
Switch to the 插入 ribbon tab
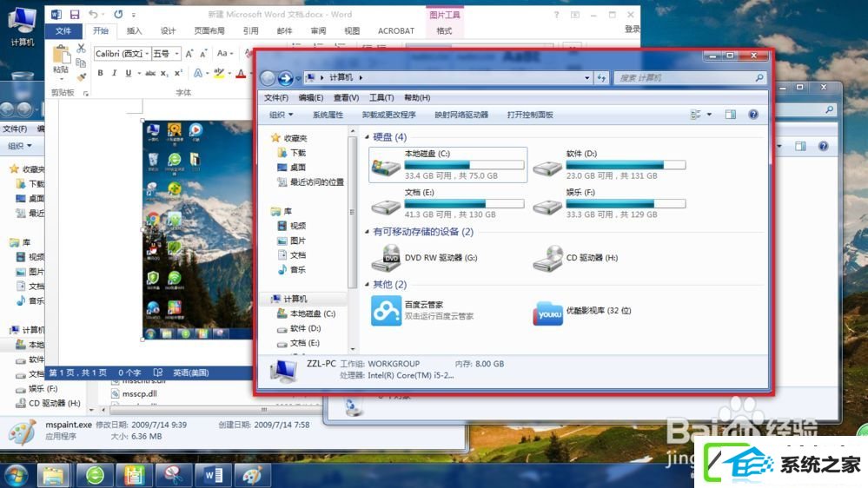134,31
